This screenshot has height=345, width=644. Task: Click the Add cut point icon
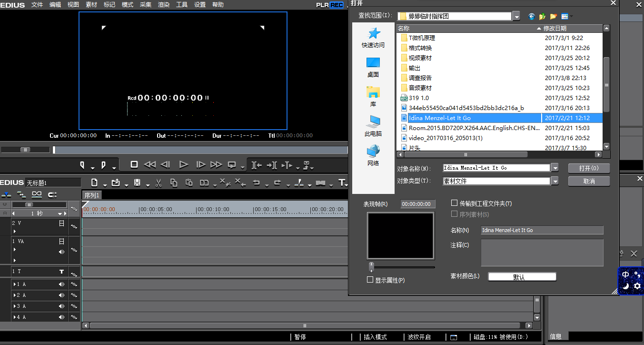[299, 183]
